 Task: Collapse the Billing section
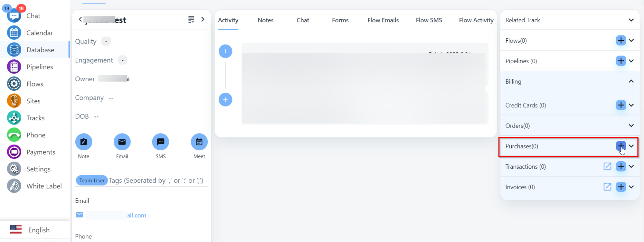point(631,82)
